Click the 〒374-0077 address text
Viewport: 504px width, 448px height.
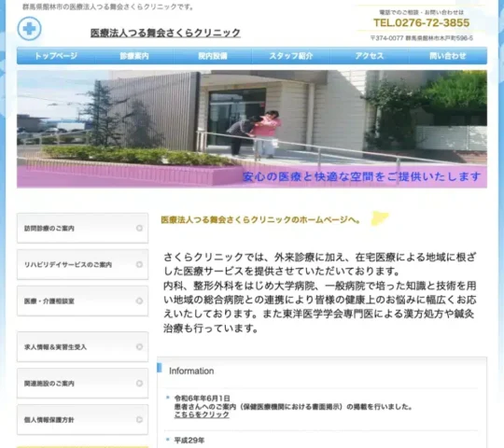422,38
